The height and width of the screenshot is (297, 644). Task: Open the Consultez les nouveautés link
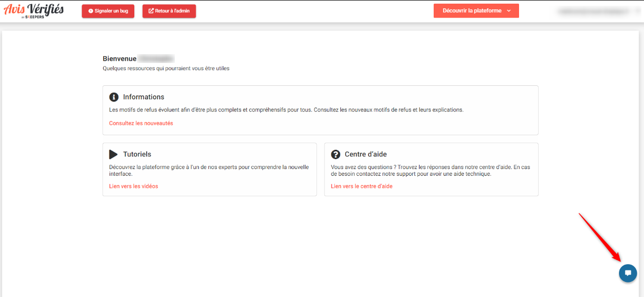pos(141,123)
